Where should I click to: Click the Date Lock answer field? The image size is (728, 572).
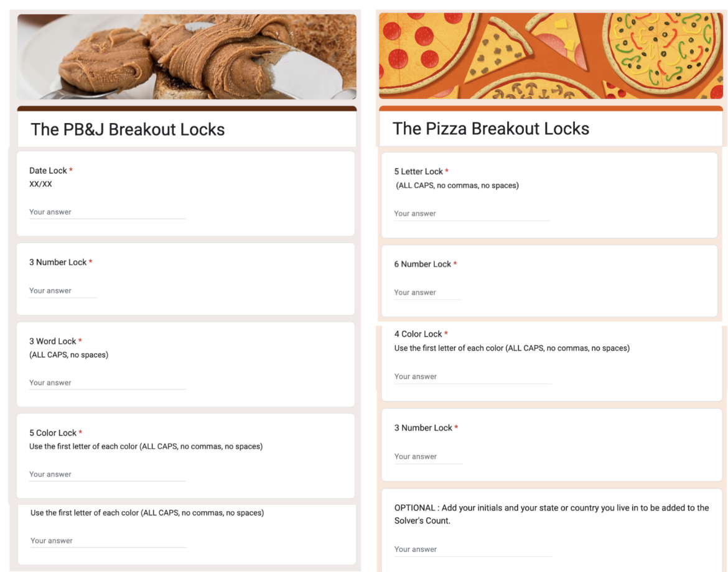coord(106,211)
